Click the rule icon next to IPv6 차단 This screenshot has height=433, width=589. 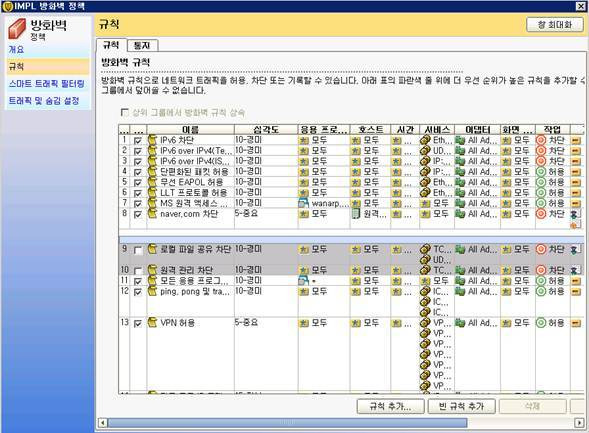pyautogui.click(x=152, y=140)
